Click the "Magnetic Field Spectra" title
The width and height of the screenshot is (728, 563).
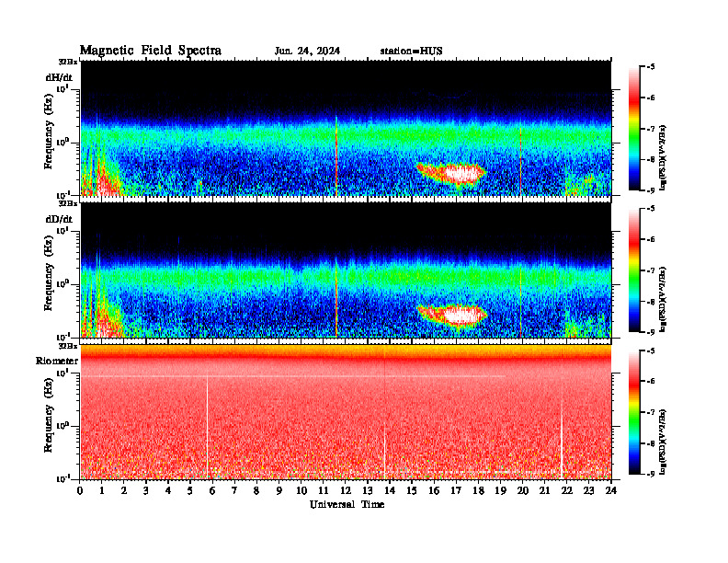151,51
